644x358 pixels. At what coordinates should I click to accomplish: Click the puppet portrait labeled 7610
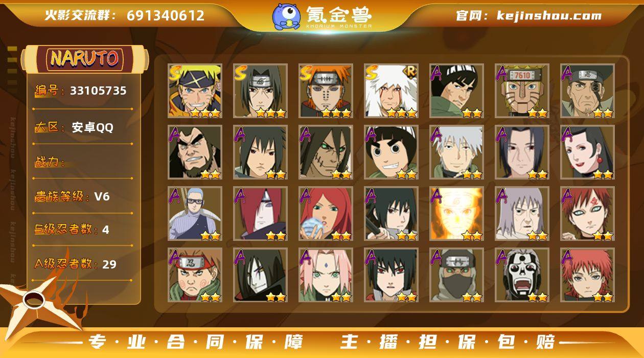pos(522,91)
